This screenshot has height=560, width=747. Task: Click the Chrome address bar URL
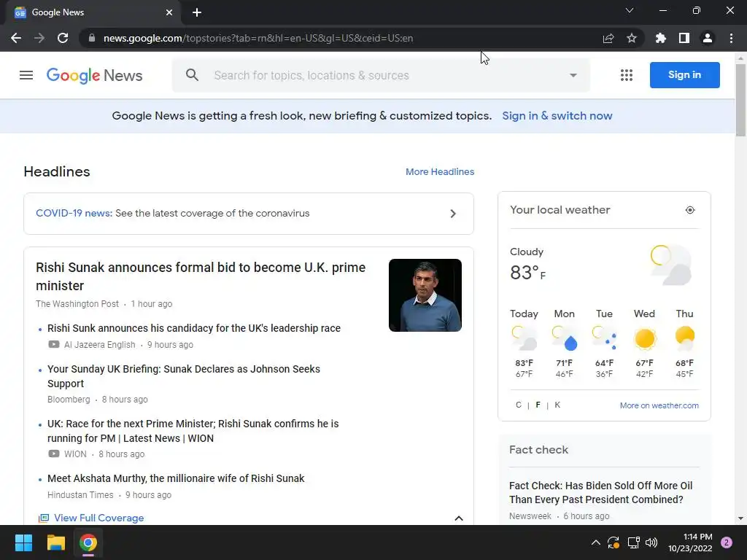[258, 38]
